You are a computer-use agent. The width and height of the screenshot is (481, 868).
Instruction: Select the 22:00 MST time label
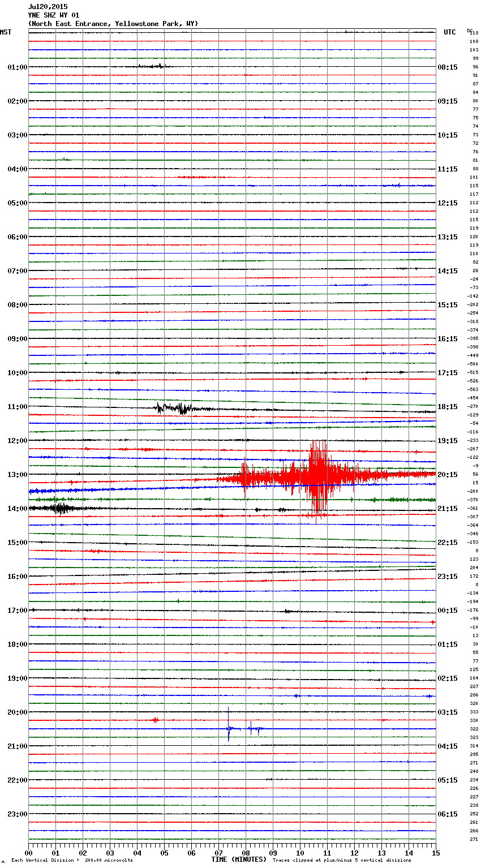pos(17,780)
